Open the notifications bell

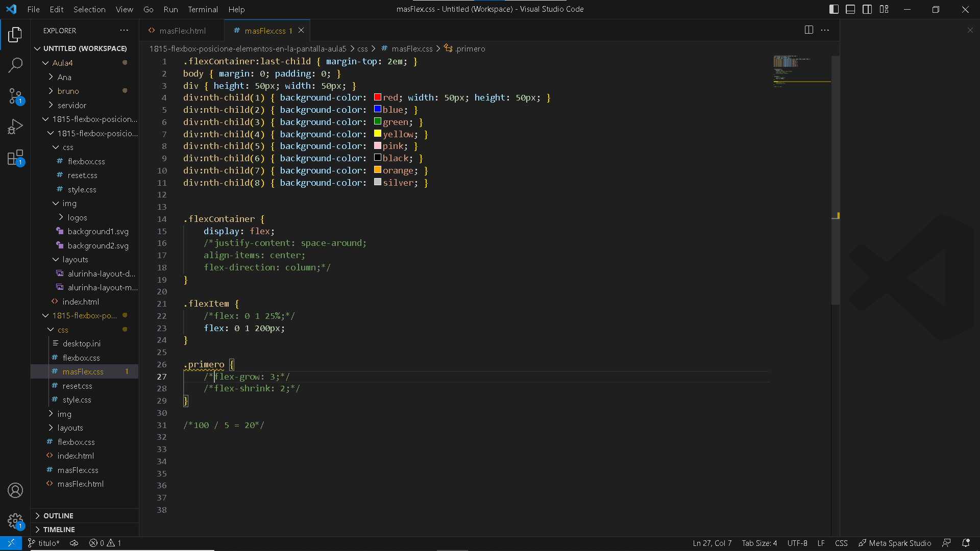966,543
